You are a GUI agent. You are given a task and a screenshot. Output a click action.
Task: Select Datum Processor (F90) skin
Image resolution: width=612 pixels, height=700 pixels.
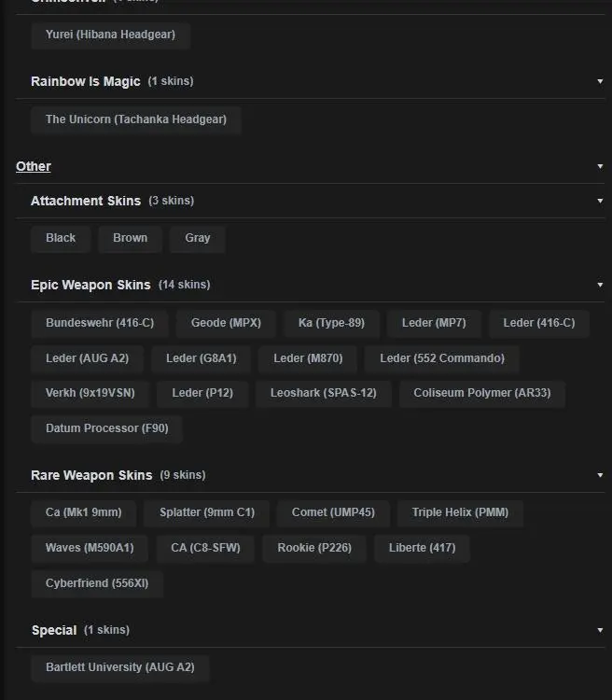point(106,428)
